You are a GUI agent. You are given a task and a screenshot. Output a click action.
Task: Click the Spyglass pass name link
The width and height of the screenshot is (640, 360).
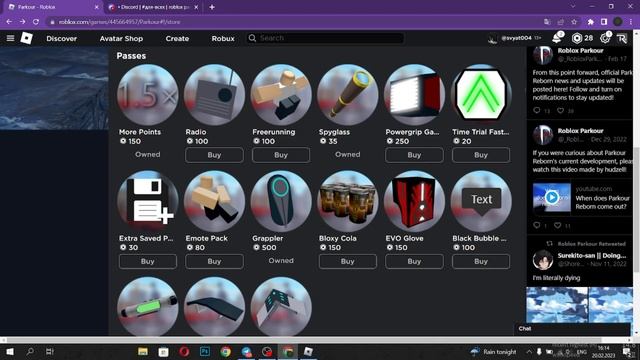coord(334,132)
